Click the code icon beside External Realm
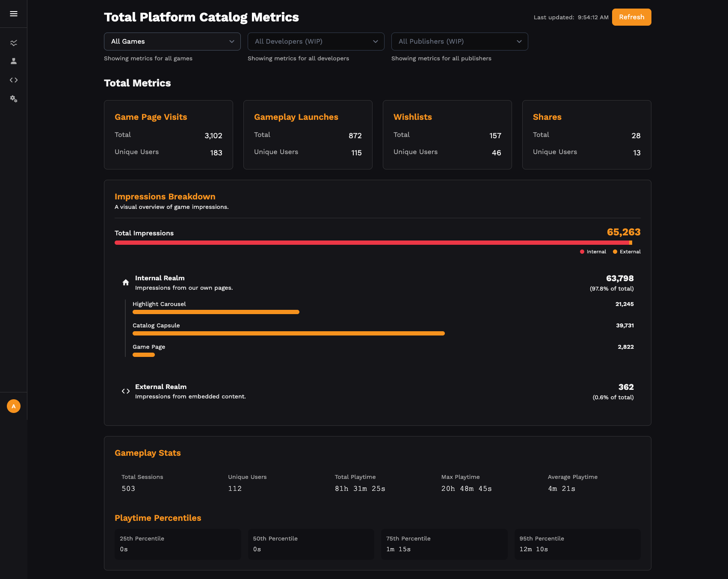Screen dimensions: 728x579 pyautogui.click(x=126, y=391)
